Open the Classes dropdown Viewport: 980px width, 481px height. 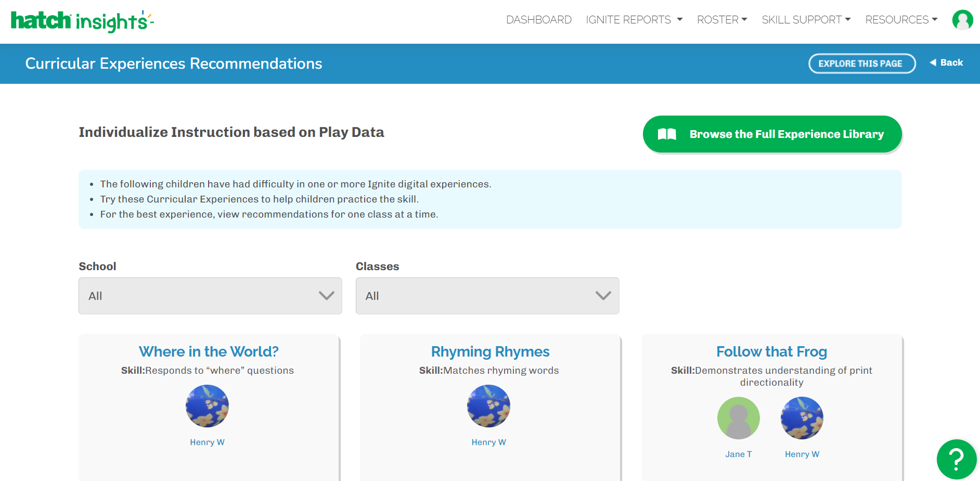pyautogui.click(x=487, y=296)
